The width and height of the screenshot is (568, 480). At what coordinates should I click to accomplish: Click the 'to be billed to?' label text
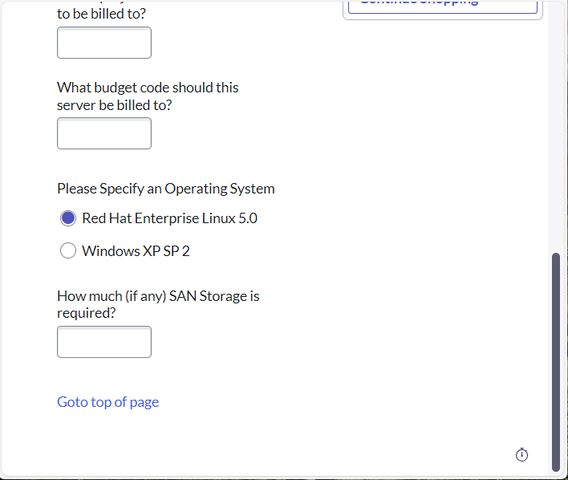[101, 14]
